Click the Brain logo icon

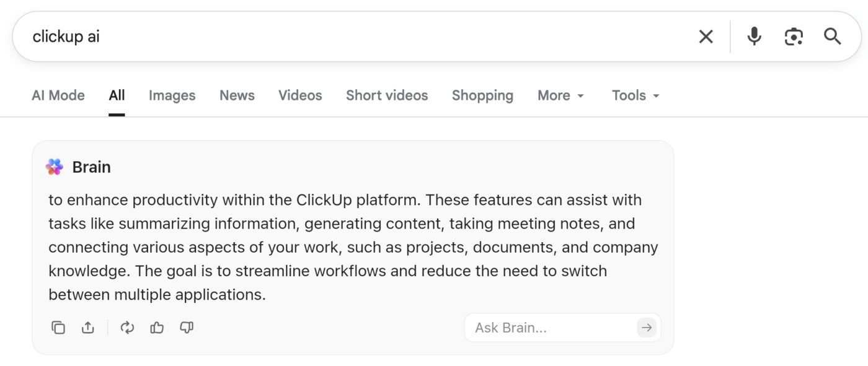54,167
